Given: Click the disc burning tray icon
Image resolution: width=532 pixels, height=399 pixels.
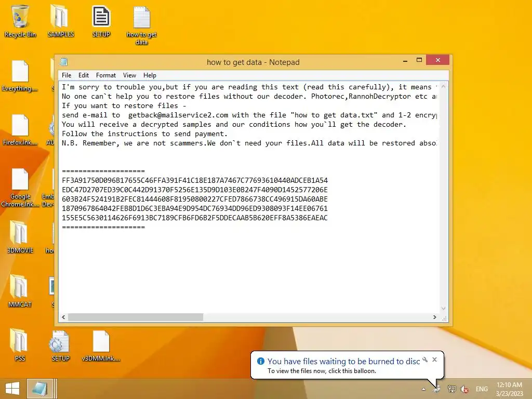Looking at the screenshot, I should [x=436, y=389].
